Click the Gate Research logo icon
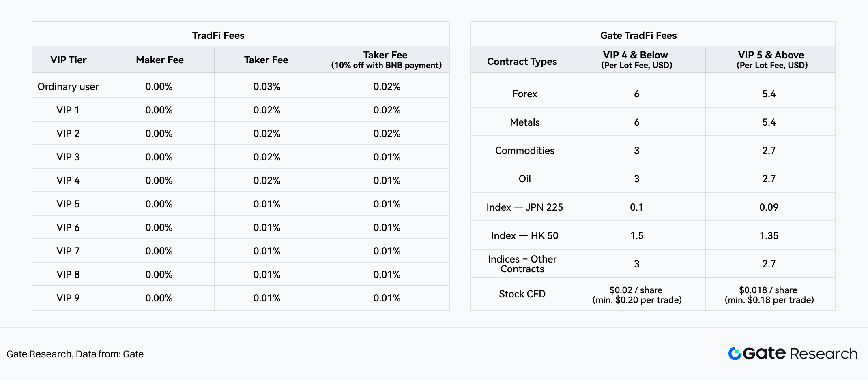868x380 pixels. (735, 353)
